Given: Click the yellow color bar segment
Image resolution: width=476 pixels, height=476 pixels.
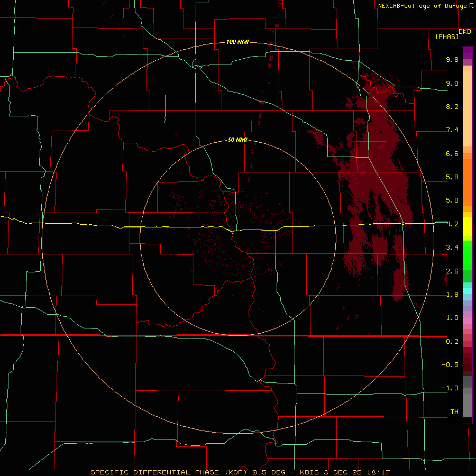Looking at the screenshot, I should click(x=467, y=226).
